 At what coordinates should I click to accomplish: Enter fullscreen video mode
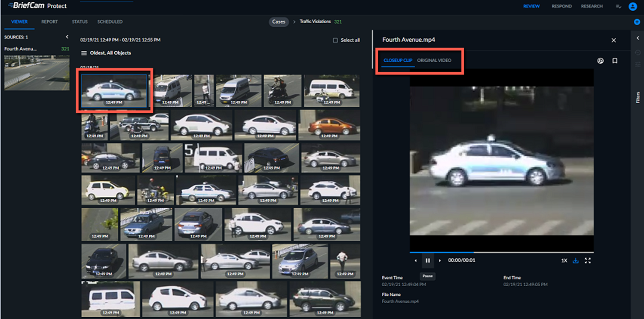pos(588,260)
